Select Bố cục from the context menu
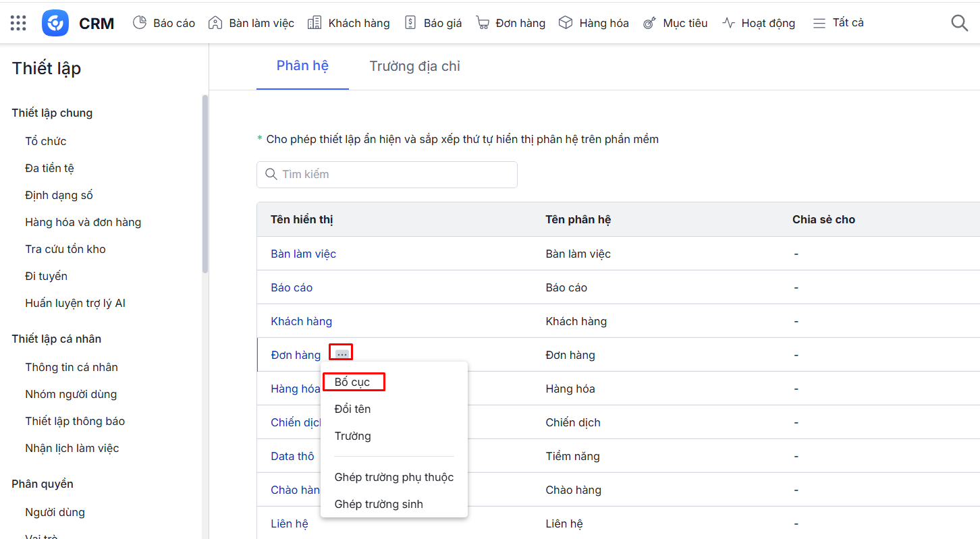 coord(352,382)
